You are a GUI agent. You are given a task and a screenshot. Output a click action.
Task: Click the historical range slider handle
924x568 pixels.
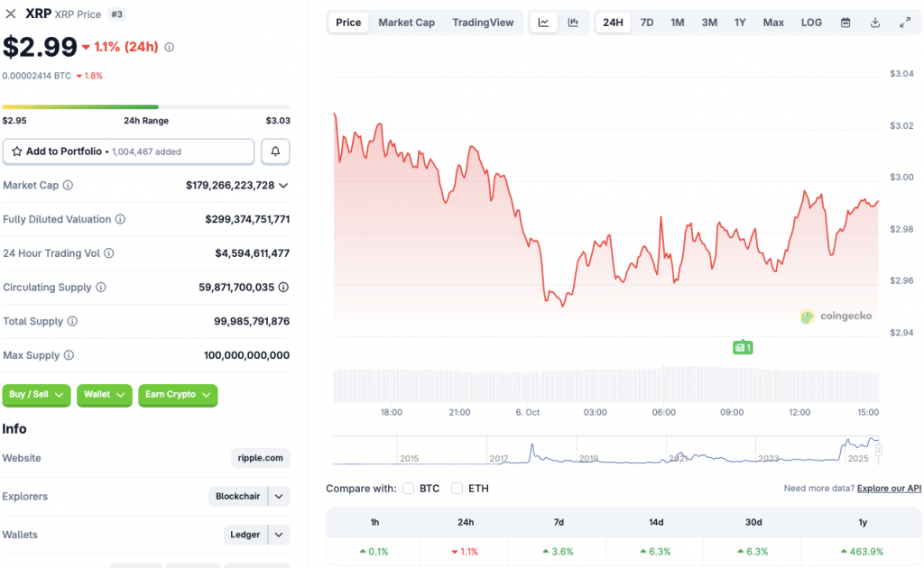(878, 449)
